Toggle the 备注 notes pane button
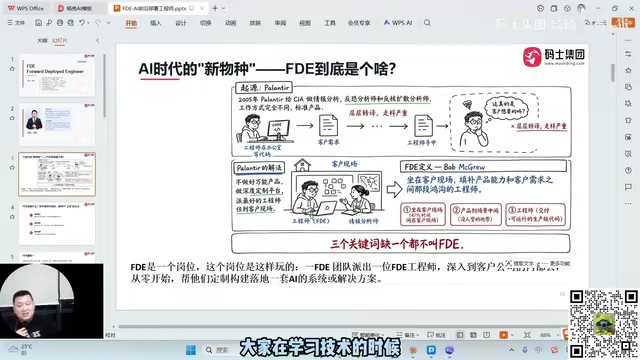 point(405,335)
